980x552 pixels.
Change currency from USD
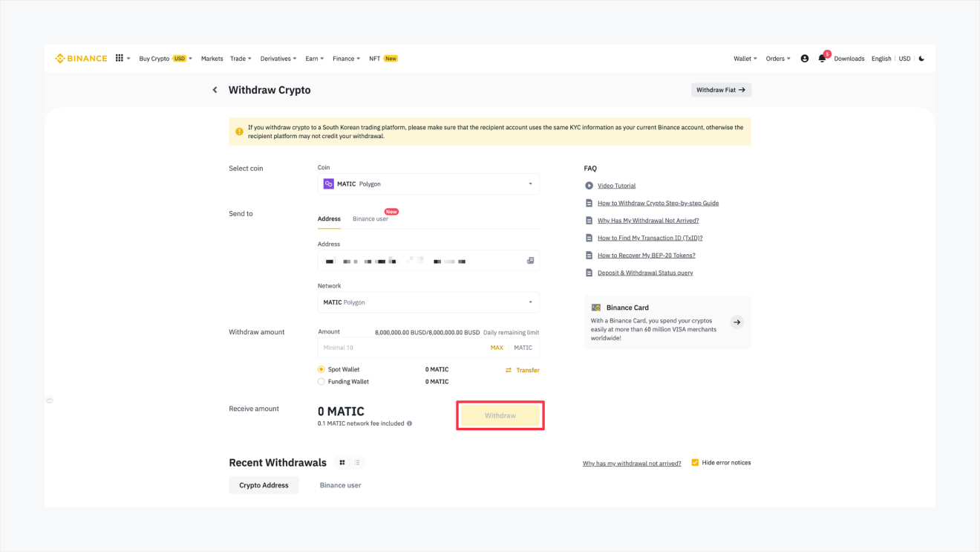pyautogui.click(x=904, y=59)
